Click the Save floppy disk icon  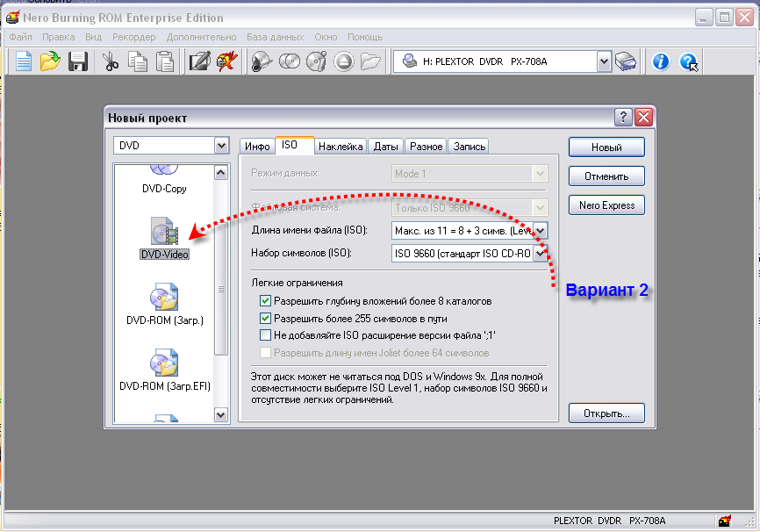77,61
